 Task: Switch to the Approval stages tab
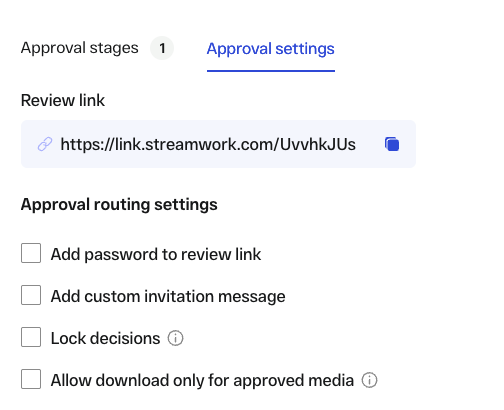[x=79, y=48]
